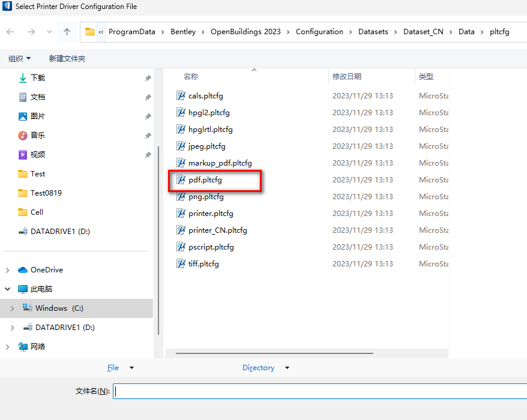Go up one folder level
The image size is (527, 420).
coord(67,32)
